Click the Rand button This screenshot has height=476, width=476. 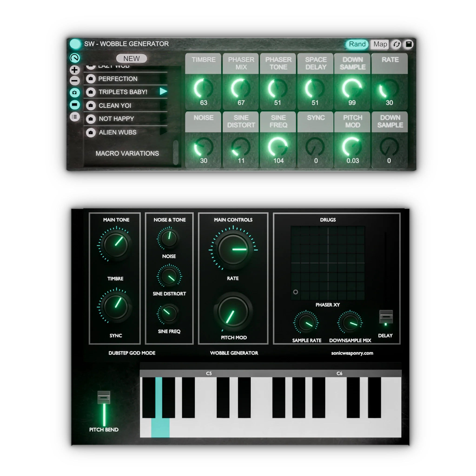click(357, 44)
